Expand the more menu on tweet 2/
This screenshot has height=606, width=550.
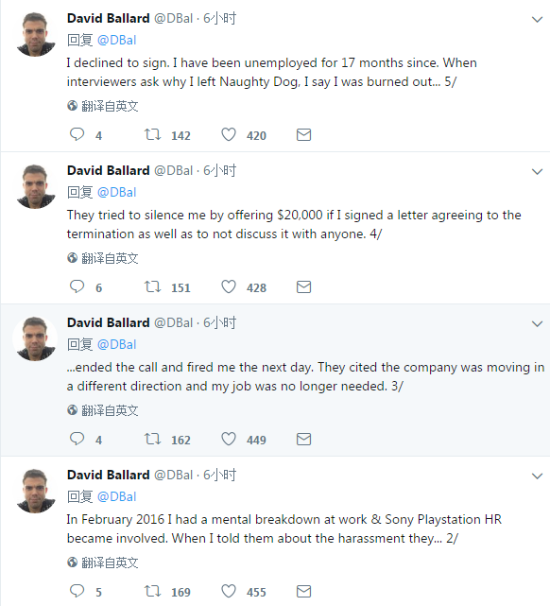(x=537, y=476)
